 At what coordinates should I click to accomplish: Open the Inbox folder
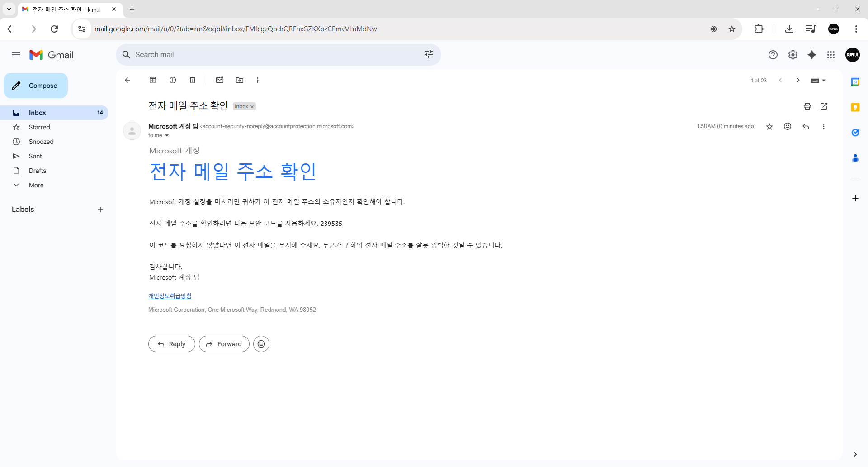click(54, 113)
